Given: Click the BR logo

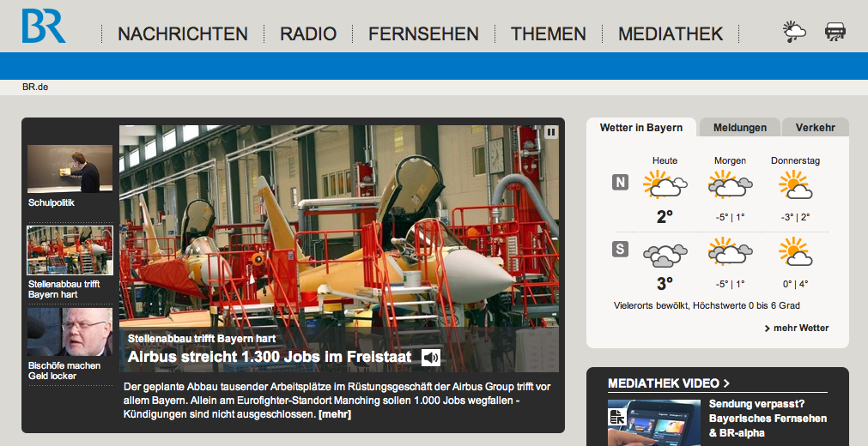Looking at the screenshot, I should (44, 26).
